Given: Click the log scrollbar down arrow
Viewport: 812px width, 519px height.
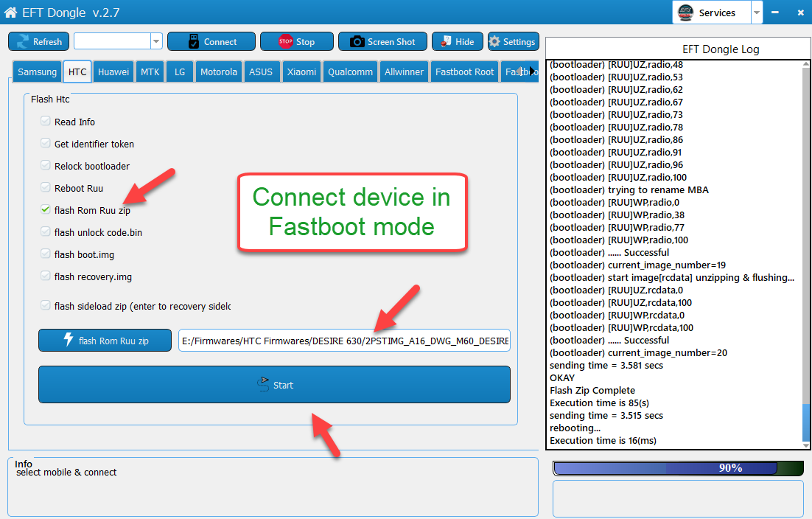Looking at the screenshot, I should point(806,445).
